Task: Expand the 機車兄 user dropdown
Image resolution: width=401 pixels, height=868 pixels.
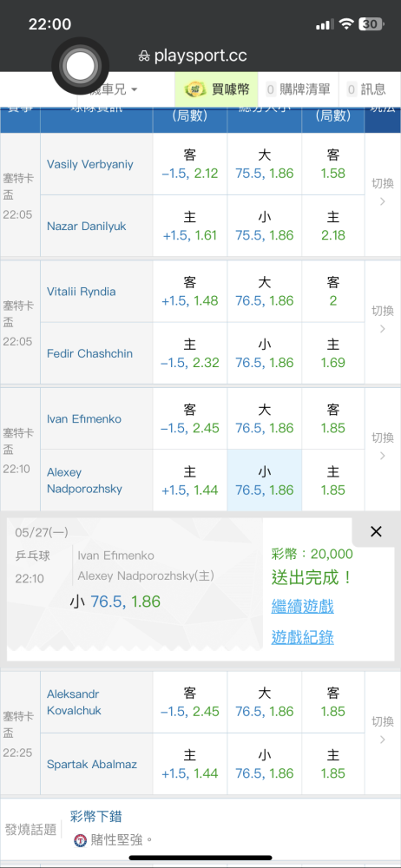Action: point(115,89)
